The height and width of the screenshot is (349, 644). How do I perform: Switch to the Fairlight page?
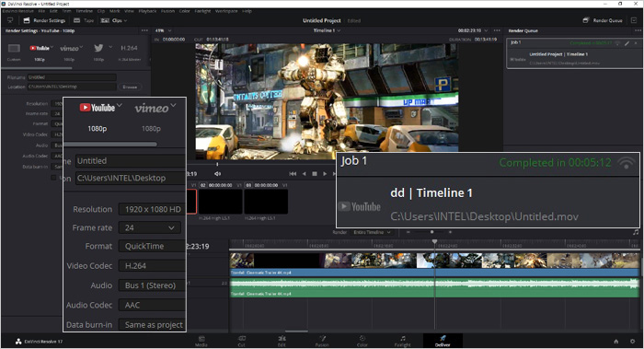[x=403, y=342]
